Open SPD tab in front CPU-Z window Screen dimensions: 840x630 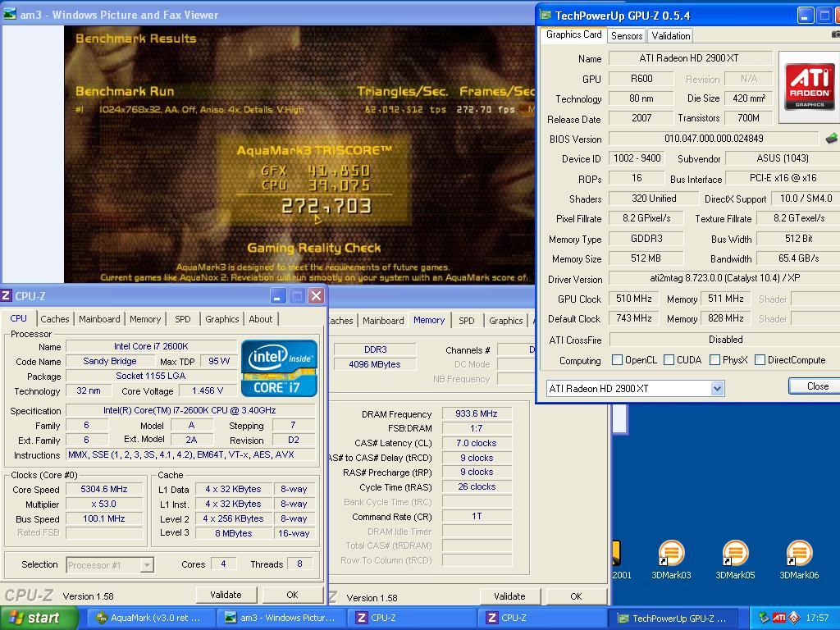pos(183,319)
